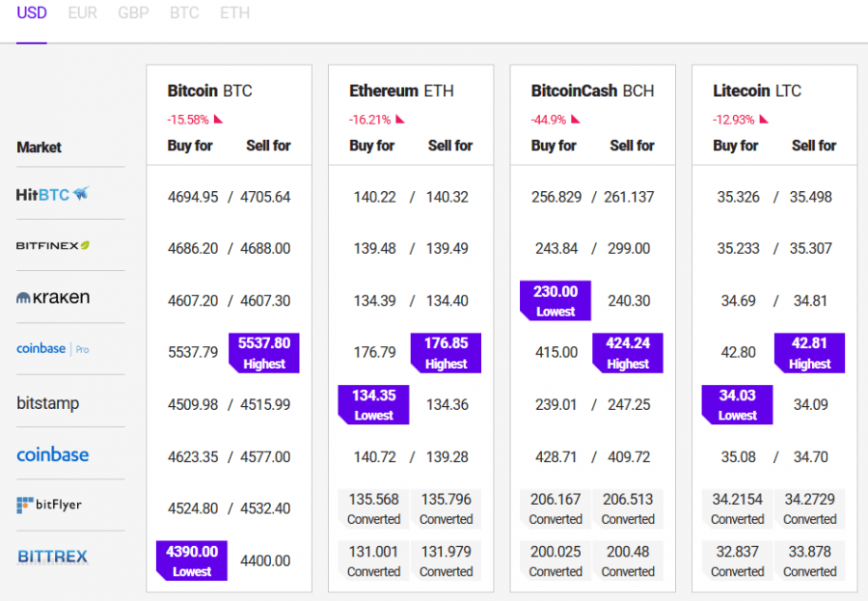This screenshot has width=868, height=601.
Task: Select the bitFlyer market logo
Action: coord(49,505)
